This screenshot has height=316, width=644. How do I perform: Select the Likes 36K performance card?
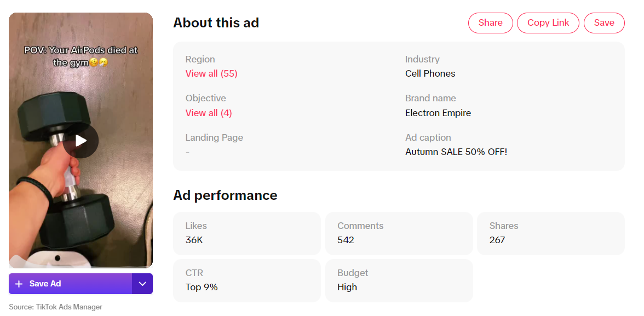click(246, 233)
